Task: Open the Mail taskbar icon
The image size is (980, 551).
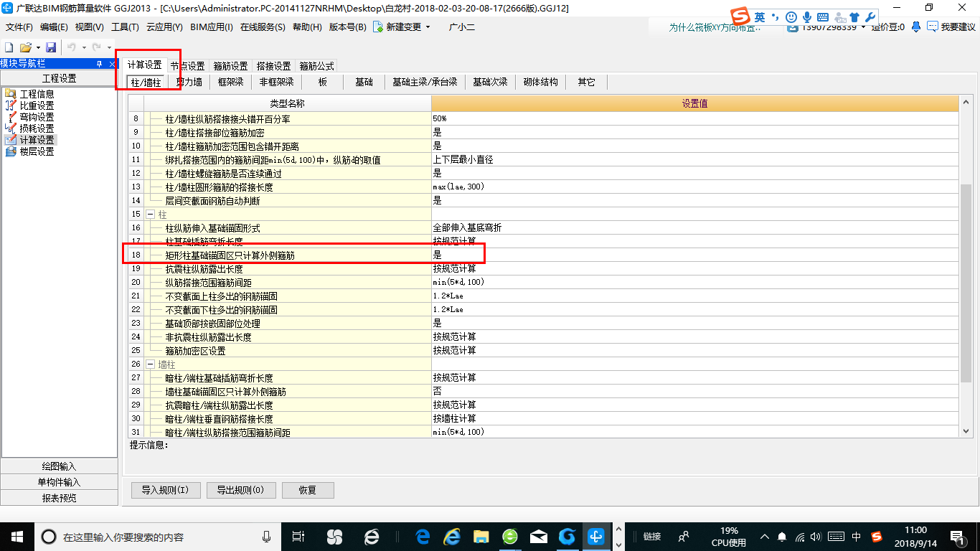Action: click(x=538, y=536)
